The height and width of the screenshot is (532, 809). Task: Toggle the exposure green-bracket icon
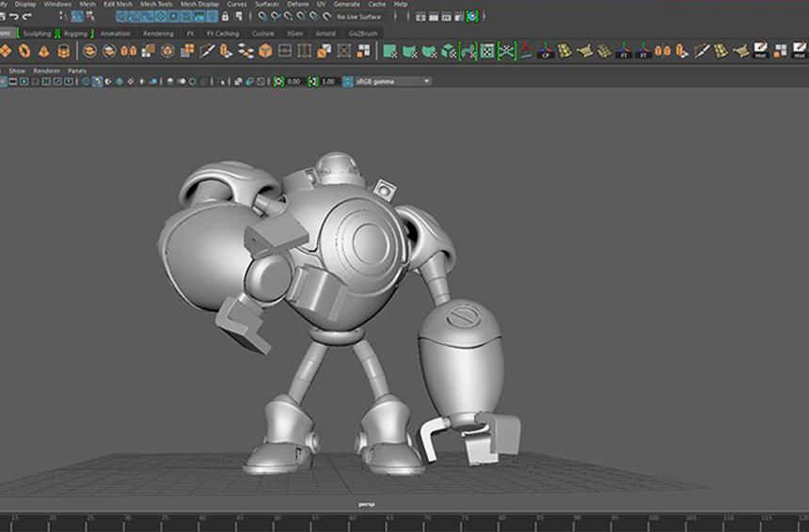pos(278,82)
